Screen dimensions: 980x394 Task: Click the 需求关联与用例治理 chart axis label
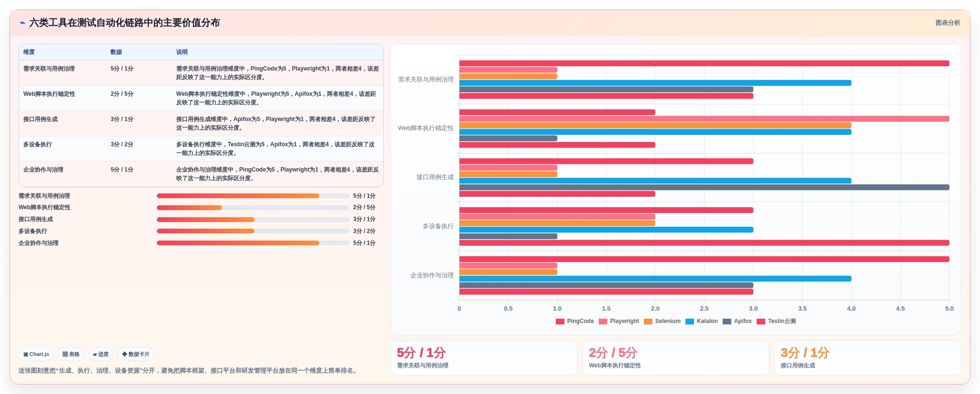pyautogui.click(x=426, y=80)
